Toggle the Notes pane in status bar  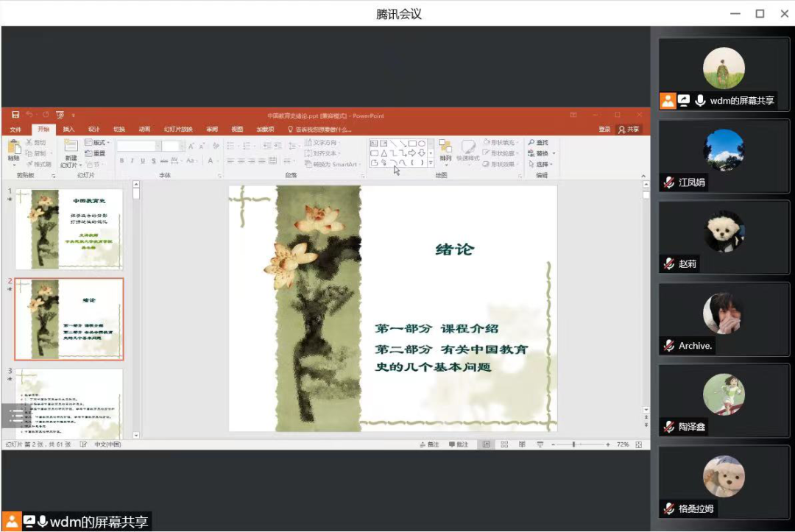pos(429,444)
